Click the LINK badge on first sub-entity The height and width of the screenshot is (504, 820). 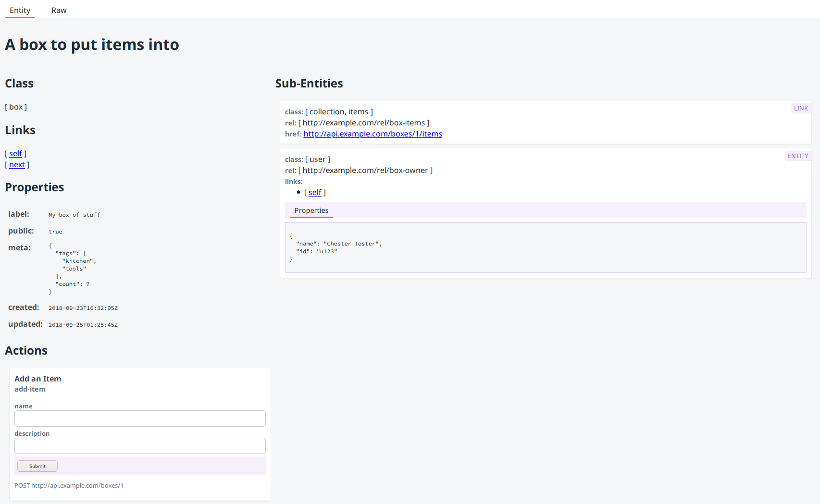801,109
